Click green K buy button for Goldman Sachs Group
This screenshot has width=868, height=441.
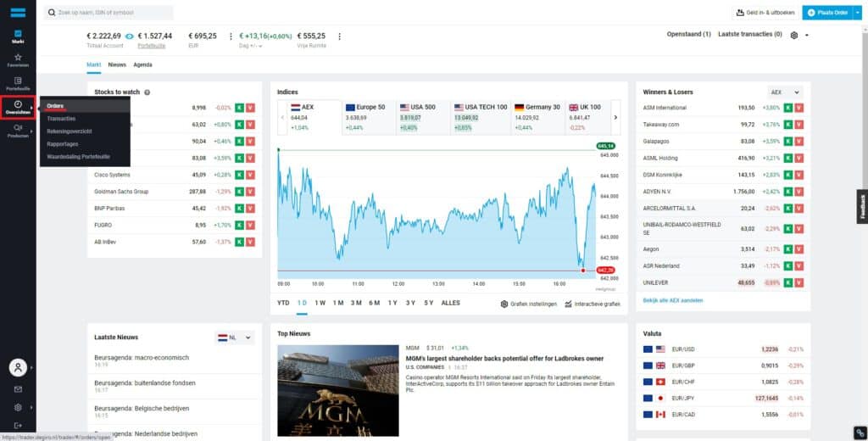pyautogui.click(x=239, y=192)
